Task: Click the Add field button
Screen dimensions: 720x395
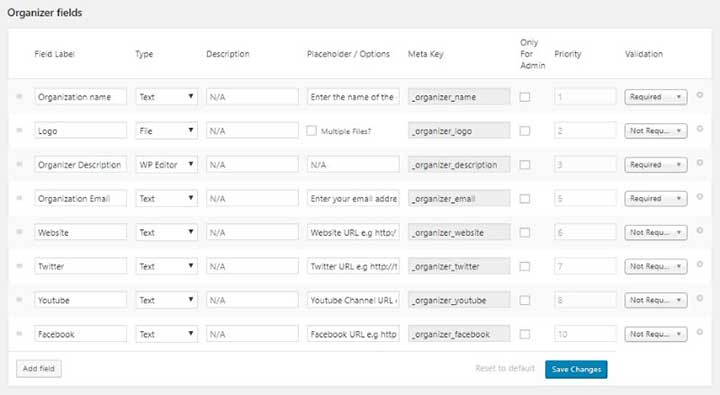Action: tap(39, 369)
